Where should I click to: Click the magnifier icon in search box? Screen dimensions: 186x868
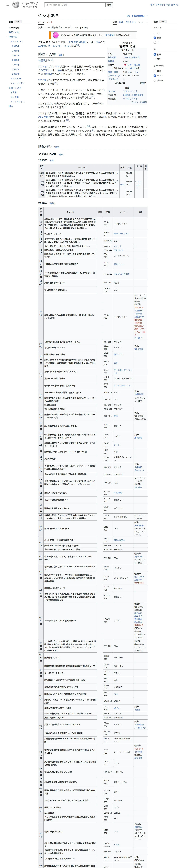[47, 5]
